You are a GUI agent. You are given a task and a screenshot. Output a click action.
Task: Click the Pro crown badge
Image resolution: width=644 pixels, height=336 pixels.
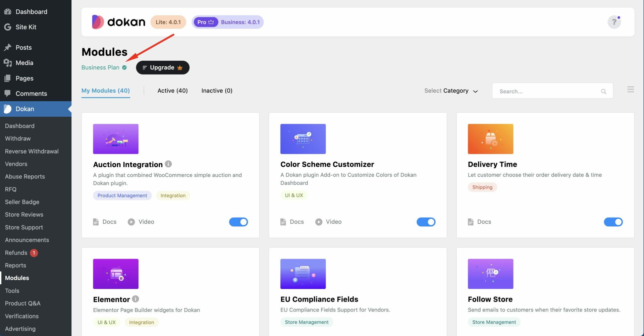(206, 22)
